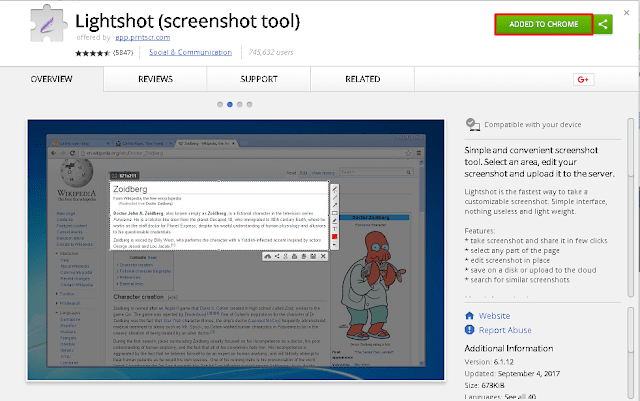Open the Report Abuse link
The height and width of the screenshot is (401, 640).
(505, 330)
